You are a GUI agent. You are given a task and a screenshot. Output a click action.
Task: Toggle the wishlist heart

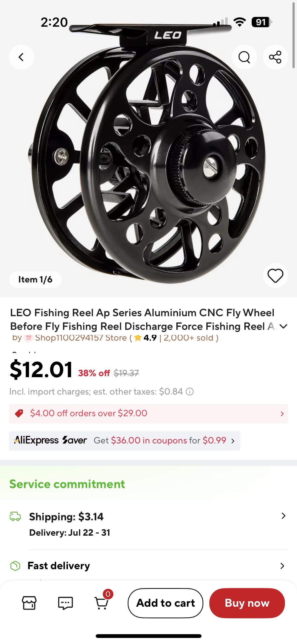[x=275, y=275]
